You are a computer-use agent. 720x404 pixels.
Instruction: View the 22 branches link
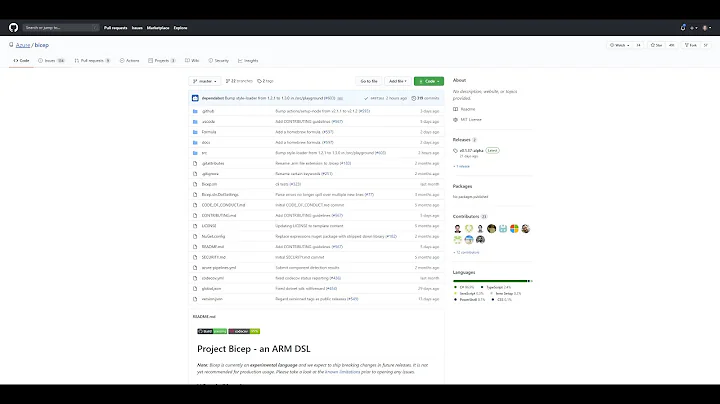[x=239, y=81]
